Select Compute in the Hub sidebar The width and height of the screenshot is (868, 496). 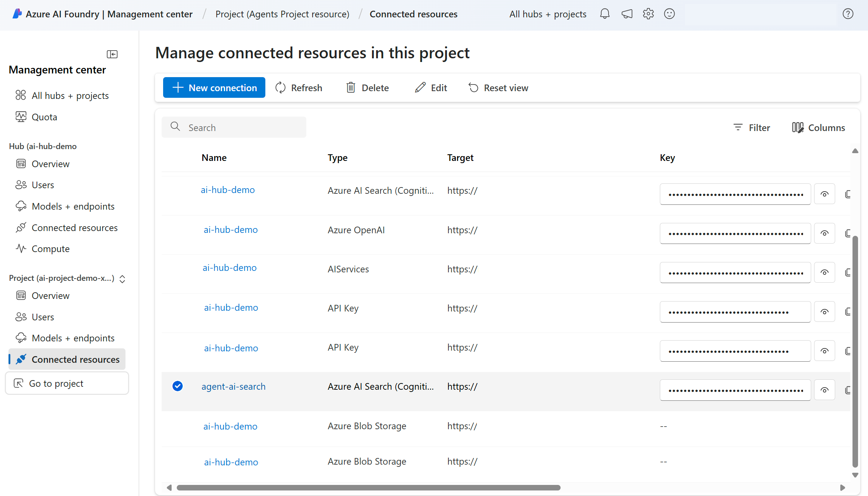tap(50, 248)
